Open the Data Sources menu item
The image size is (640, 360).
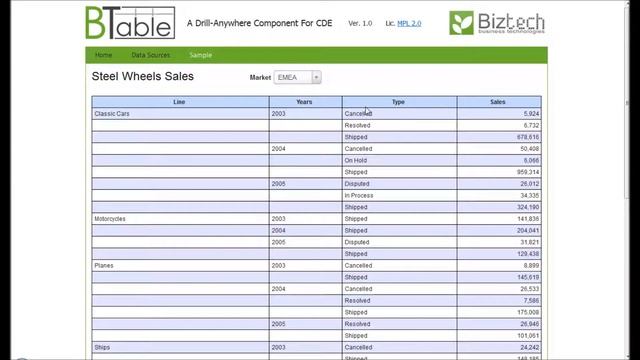(151, 55)
